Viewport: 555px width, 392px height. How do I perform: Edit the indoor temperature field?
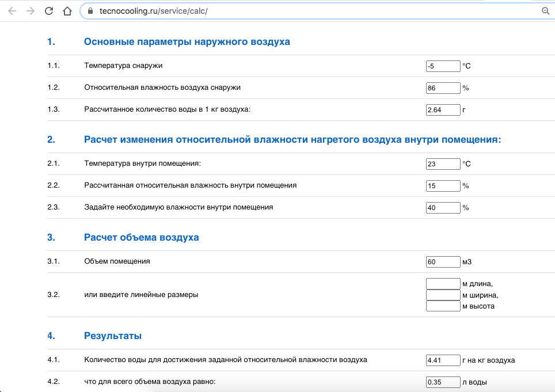coord(443,164)
